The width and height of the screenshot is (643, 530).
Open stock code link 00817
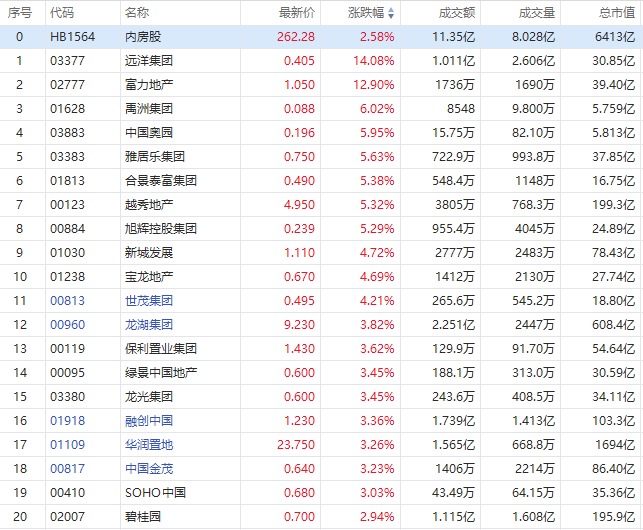pos(67,468)
